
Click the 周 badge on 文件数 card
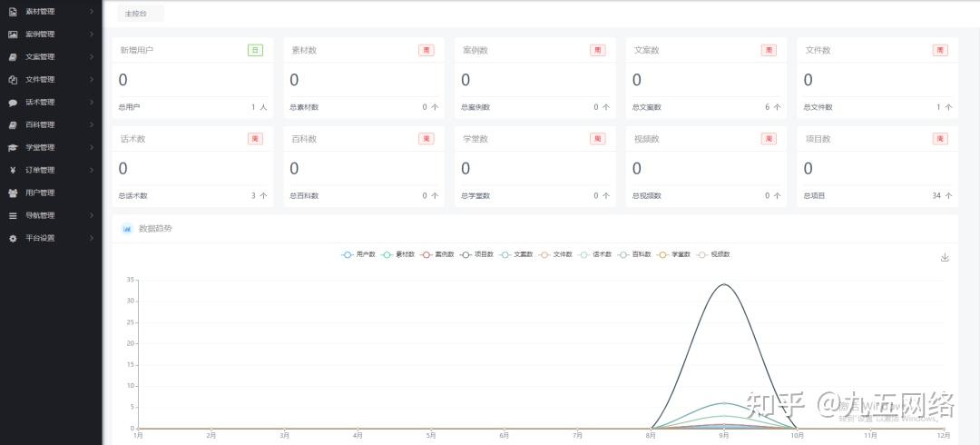pyautogui.click(x=940, y=50)
